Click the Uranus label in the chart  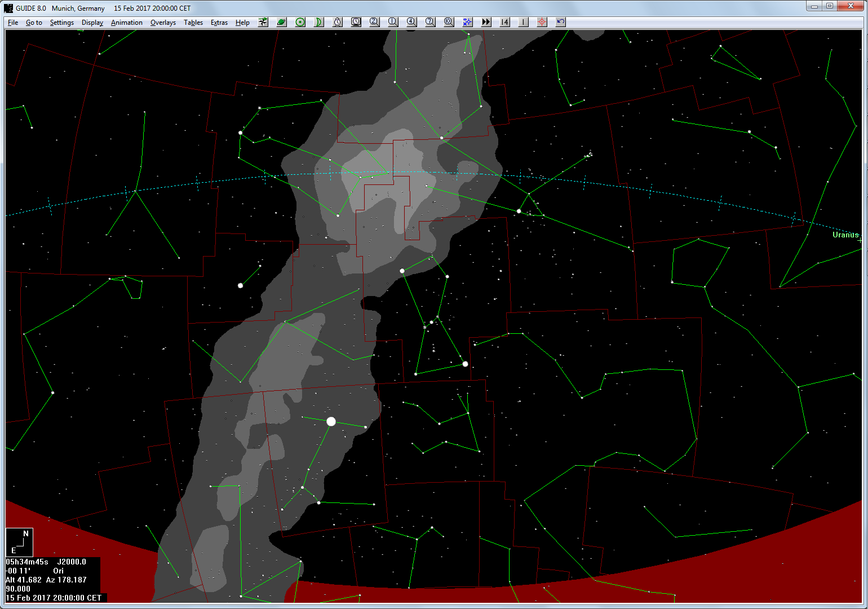[845, 235]
